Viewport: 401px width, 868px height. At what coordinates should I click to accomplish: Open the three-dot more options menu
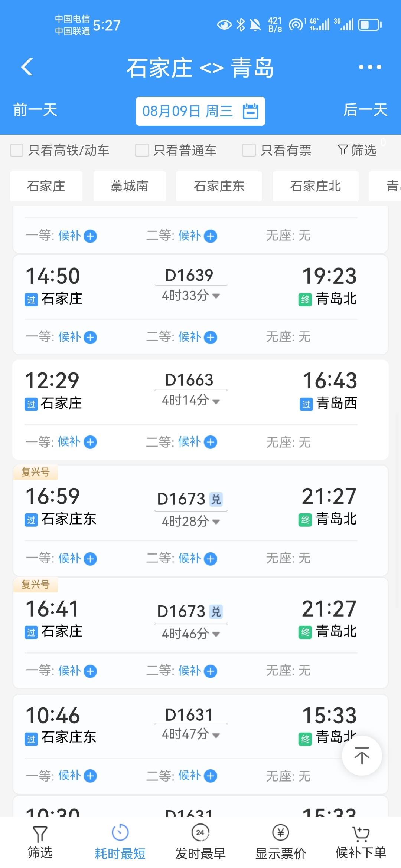(370, 67)
